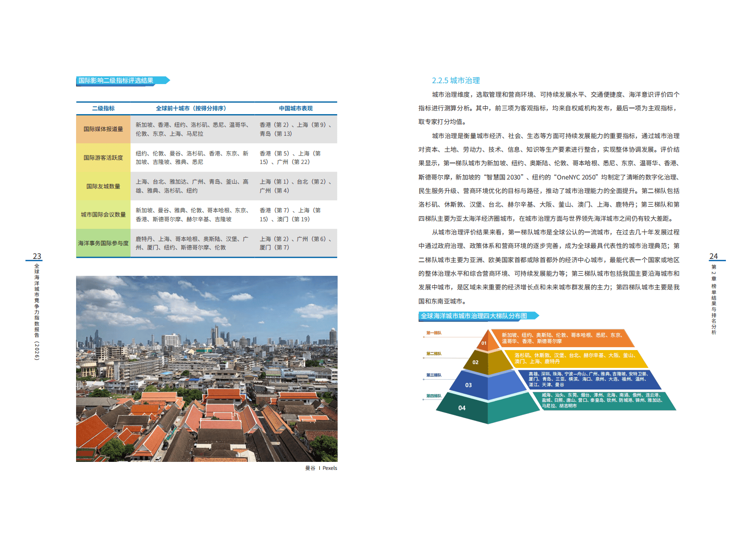Screen dimensions: 756x538
Task: Click the yellow cell 国际游客活跃度
Action: click(x=103, y=158)
